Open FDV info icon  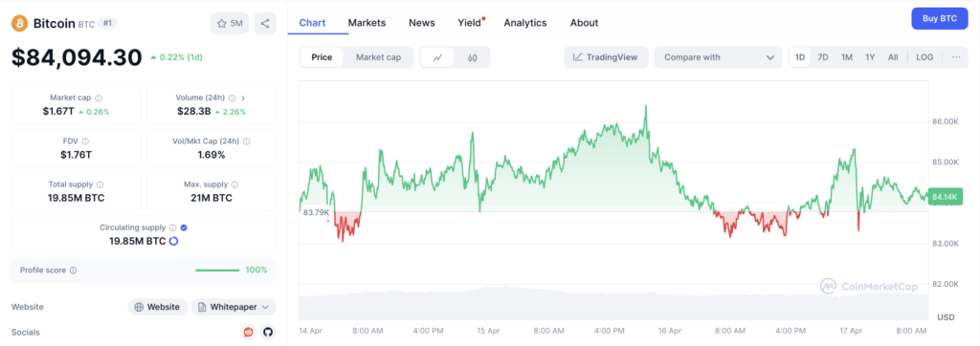(85, 141)
